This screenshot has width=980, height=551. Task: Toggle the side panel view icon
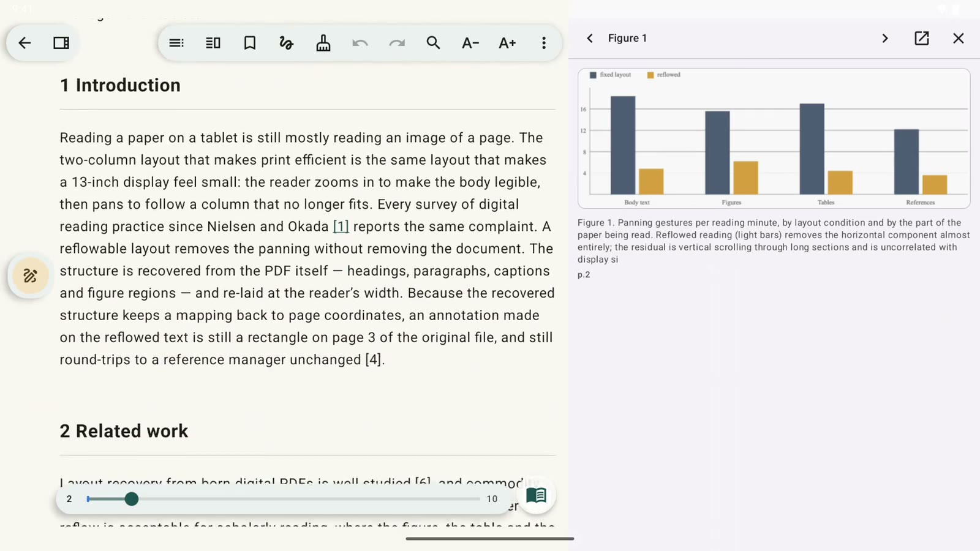(x=61, y=43)
